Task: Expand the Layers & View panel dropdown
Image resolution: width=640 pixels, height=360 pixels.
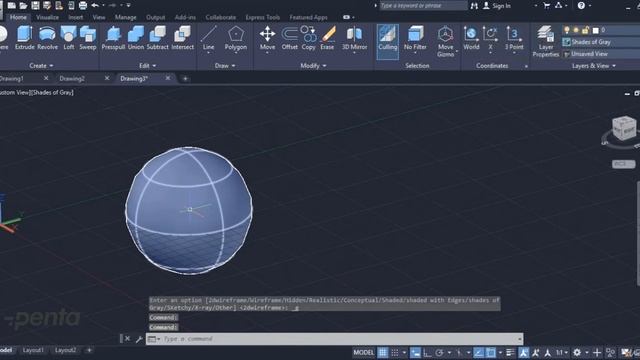Action: click(593, 65)
